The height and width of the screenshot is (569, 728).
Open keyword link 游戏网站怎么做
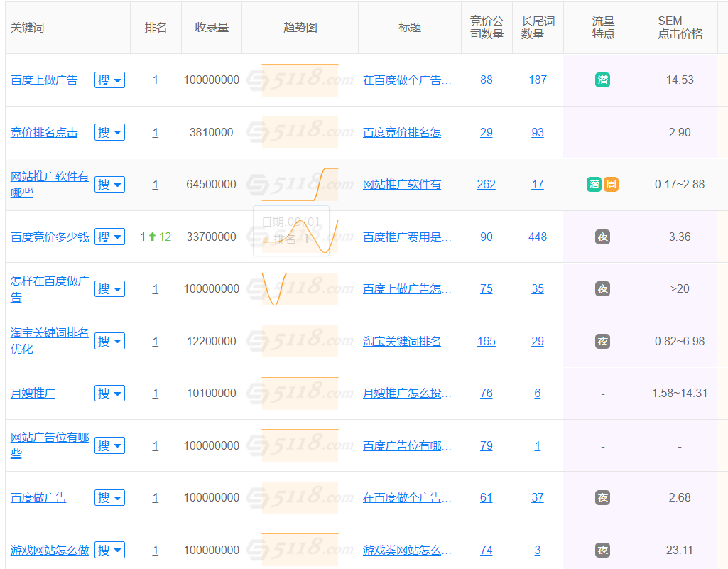(50, 551)
